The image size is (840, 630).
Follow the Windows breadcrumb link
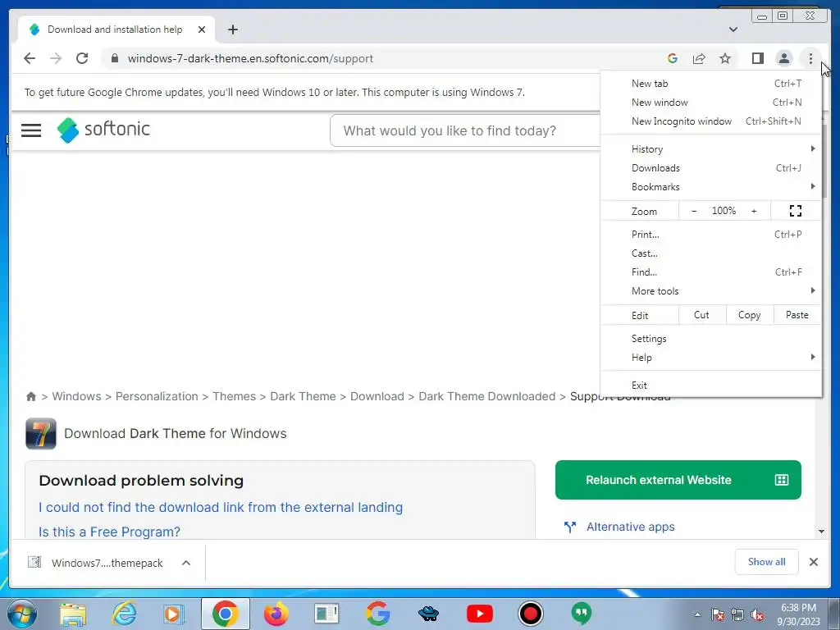pos(76,396)
